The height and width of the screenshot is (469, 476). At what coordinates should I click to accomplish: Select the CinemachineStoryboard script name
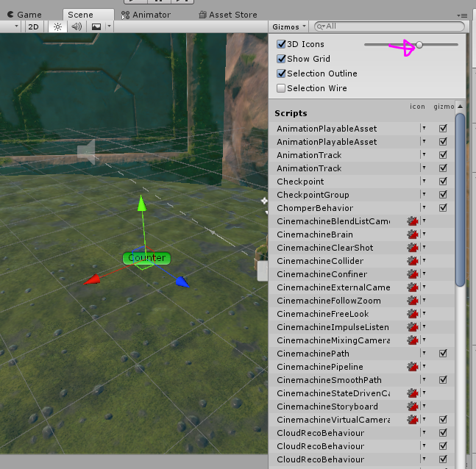pos(327,407)
